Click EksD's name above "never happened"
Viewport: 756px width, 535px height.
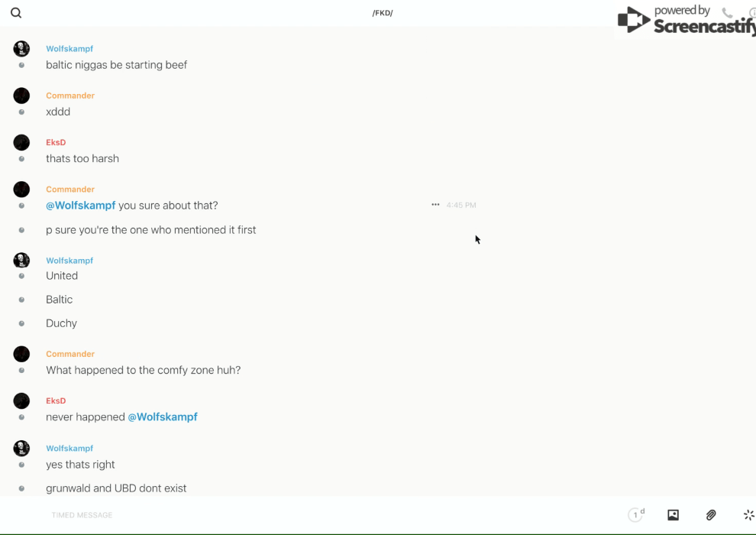pos(56,401)
